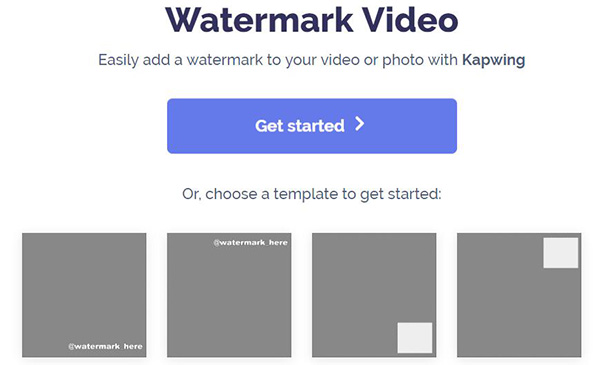Viewport: 600px width, 365px height.
Task: Click the word "Watermark" in heading
Action: pos(259,20)
